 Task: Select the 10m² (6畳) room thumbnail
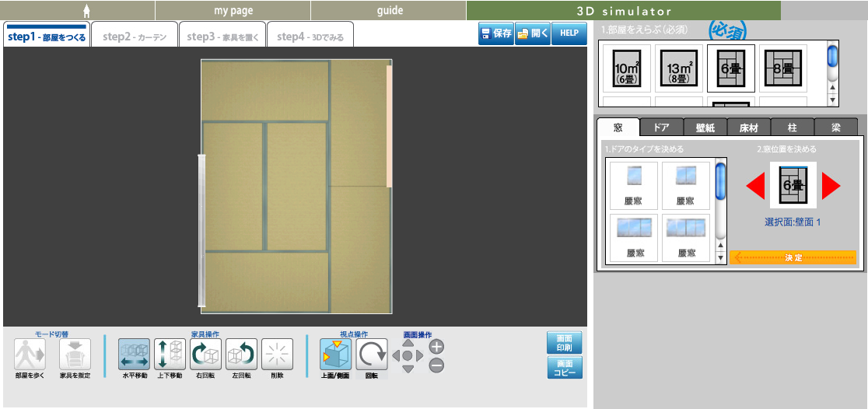click(627, 68)
